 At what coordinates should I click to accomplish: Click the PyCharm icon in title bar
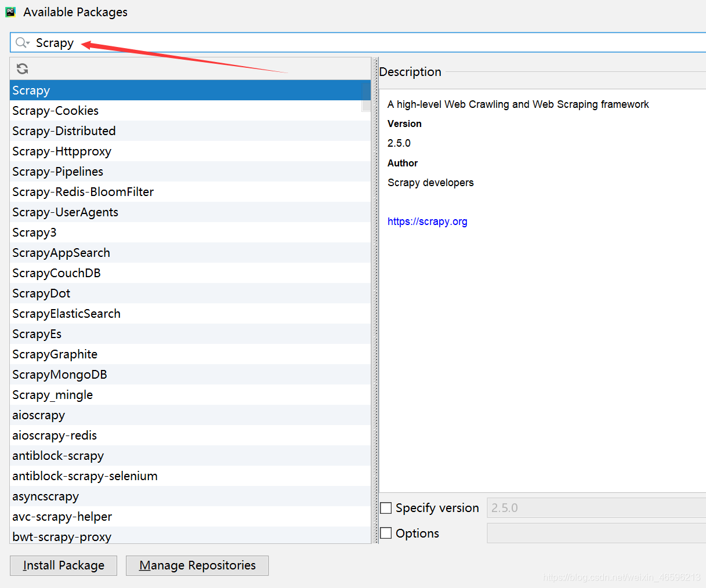click(x=10, y=12)
